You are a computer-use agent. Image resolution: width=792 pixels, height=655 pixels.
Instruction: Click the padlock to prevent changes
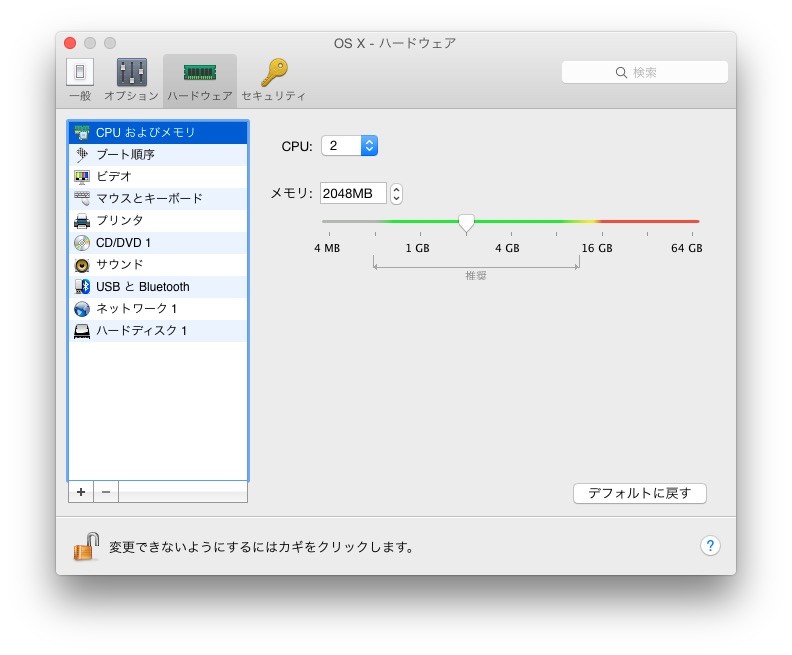86,546
